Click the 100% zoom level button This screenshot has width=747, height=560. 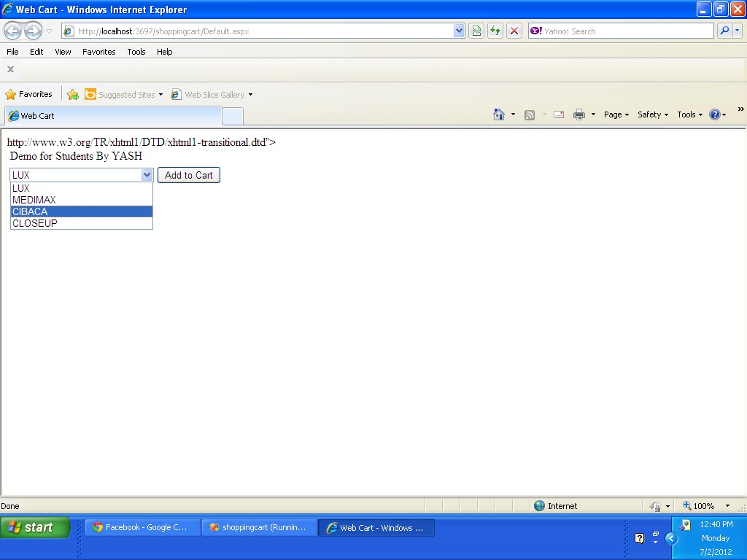click(698, 506)
